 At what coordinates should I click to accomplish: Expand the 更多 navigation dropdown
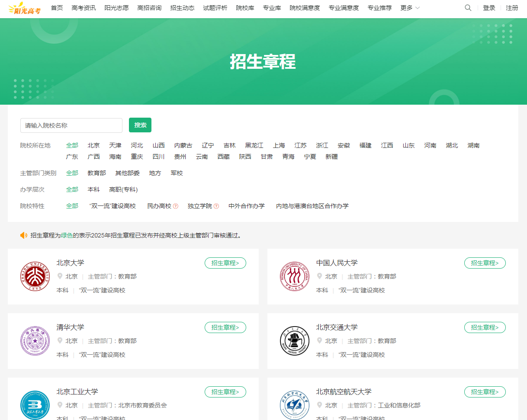pyautogui.click(x=410, y=8)
